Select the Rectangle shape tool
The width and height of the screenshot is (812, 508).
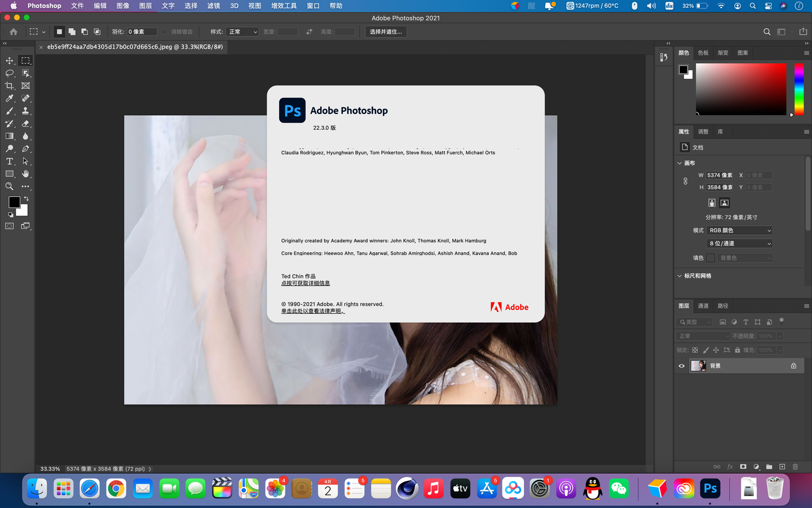[x=10, y=174]
